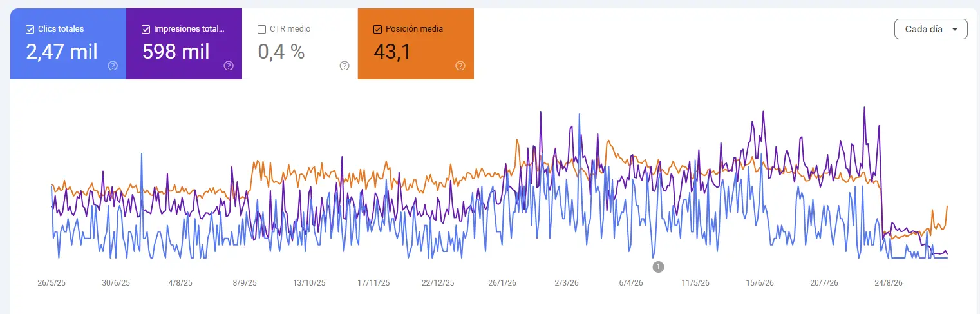
Task: Click the 8/9/25 date label
Action: (x=245, y=283)
